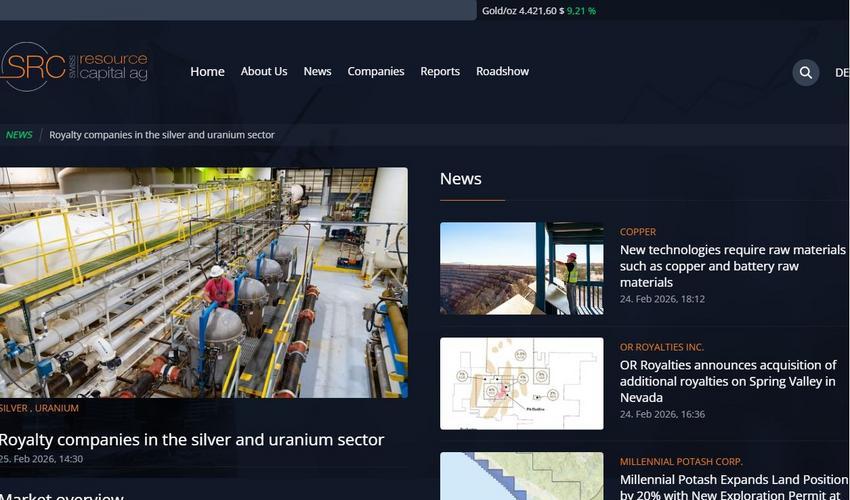Screen dimensions: 850x500
Task: Open the Home menu item
Action: point(207,72)
